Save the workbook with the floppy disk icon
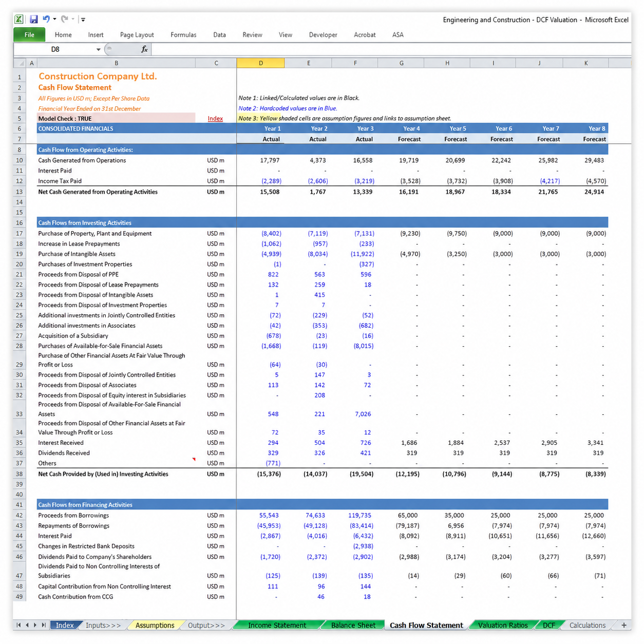This screenshot has width=644, height=644. click(x=34, y=20)
